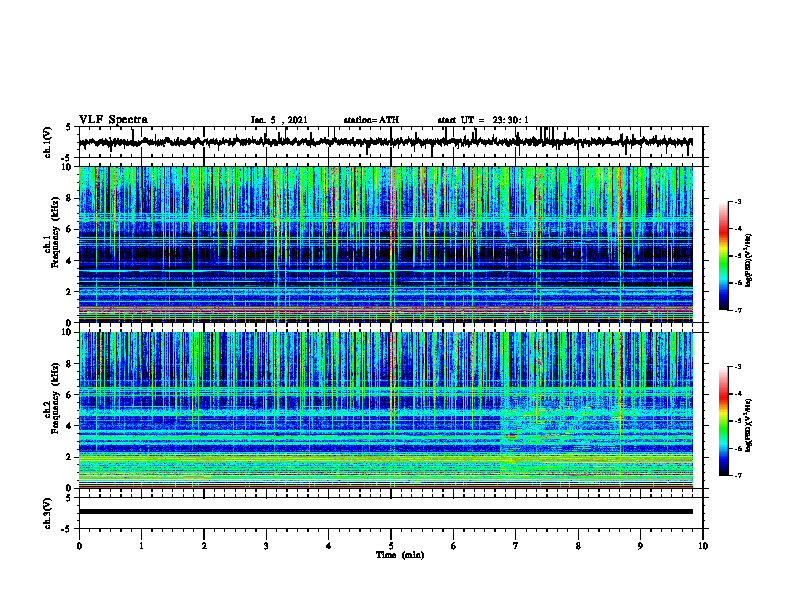Select the ch.1 "Frequency (kHz)" axis label
This screenshot has width=792, height=612.
(53, 232)
